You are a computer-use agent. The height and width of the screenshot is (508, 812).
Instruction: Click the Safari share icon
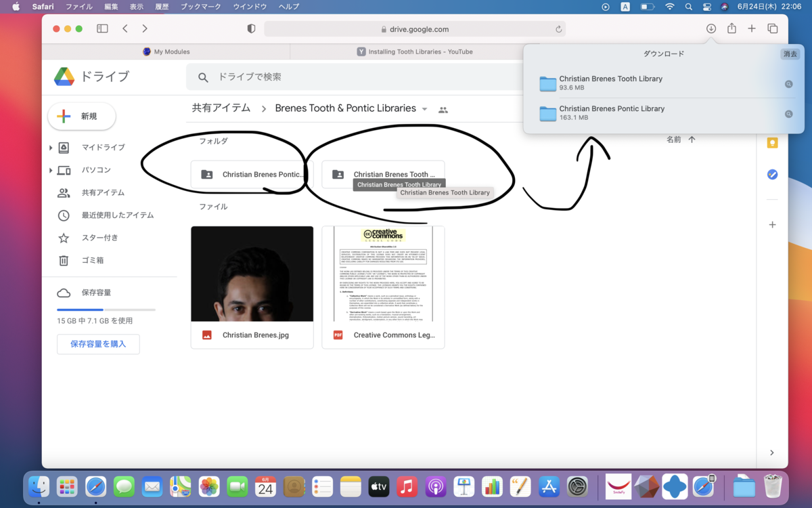click(x=731, y=28)
